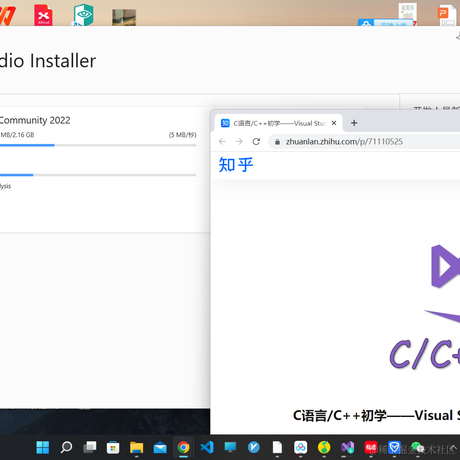Select the C语言/C++初学 Chrome tab

278,123
